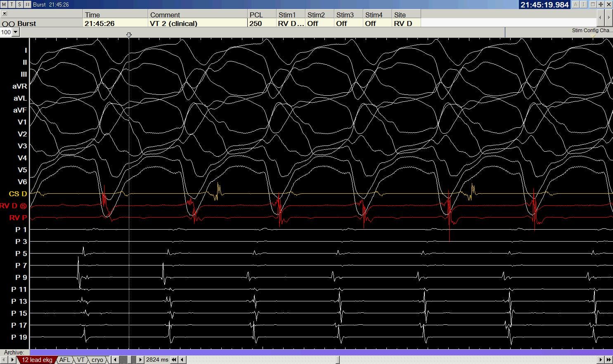Switch to the AFL page tab
The height and width of the screenshot is (364, 613).
[65, 360]
